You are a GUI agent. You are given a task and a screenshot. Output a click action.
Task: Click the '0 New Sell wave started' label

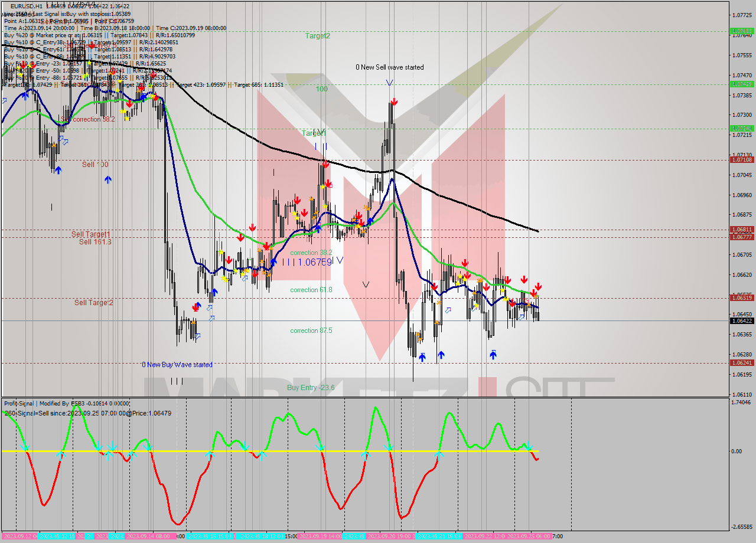click(389, 67)
